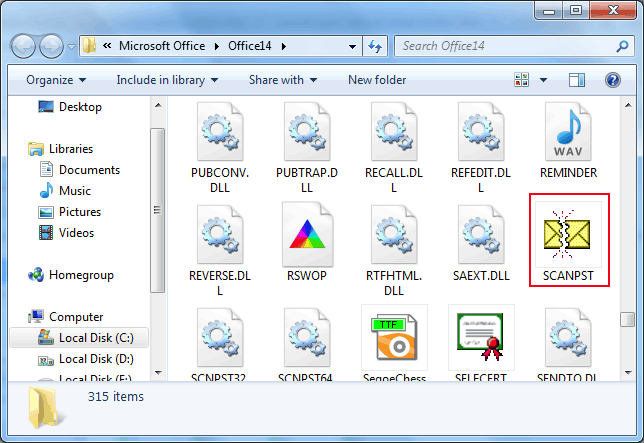This screenshot has height=443, width=644.
Task: Open Music library
Action: [65, 191]
